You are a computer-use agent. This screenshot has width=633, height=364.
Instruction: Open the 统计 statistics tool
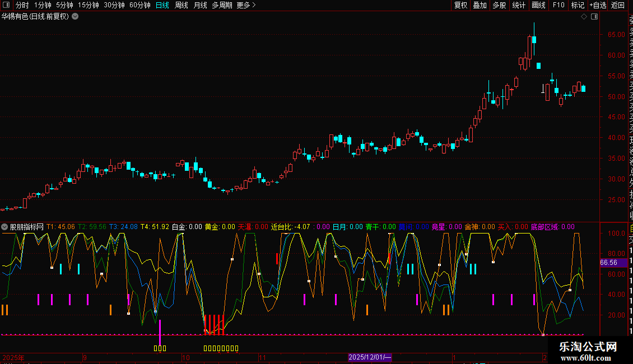tap(519, 5)
